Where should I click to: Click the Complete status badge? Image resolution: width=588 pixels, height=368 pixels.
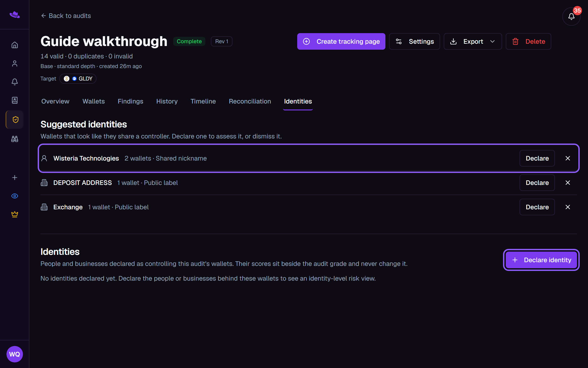click(x=189, y=41)
